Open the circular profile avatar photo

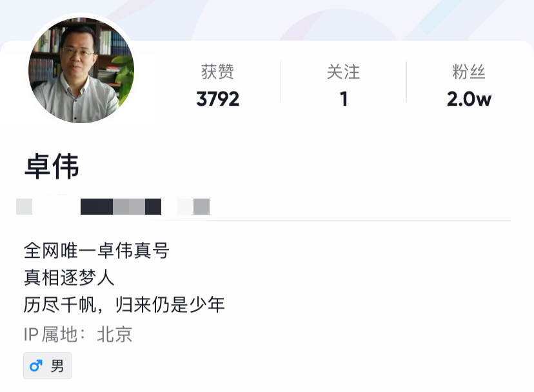[81, 70]
